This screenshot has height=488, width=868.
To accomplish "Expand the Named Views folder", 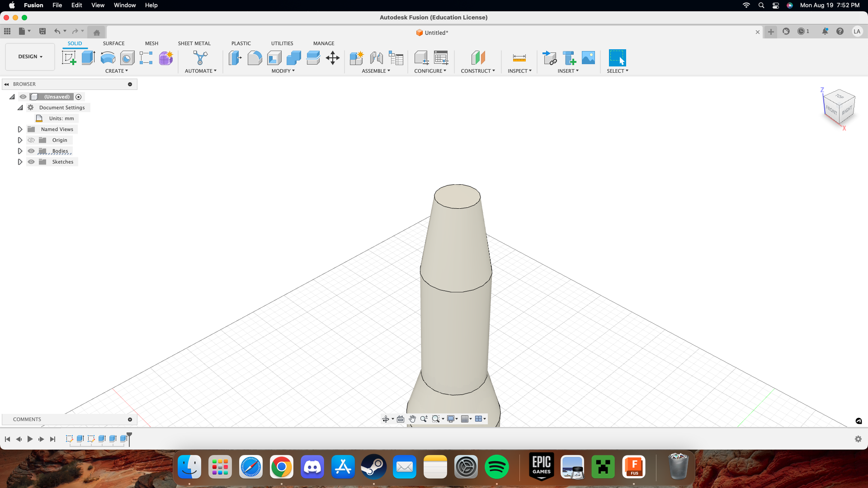I will coord(20,129).
